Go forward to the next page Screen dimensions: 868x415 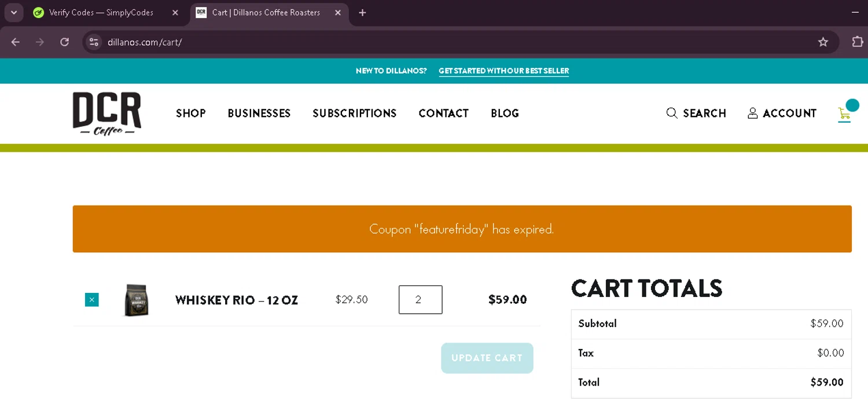pos(40,42)
